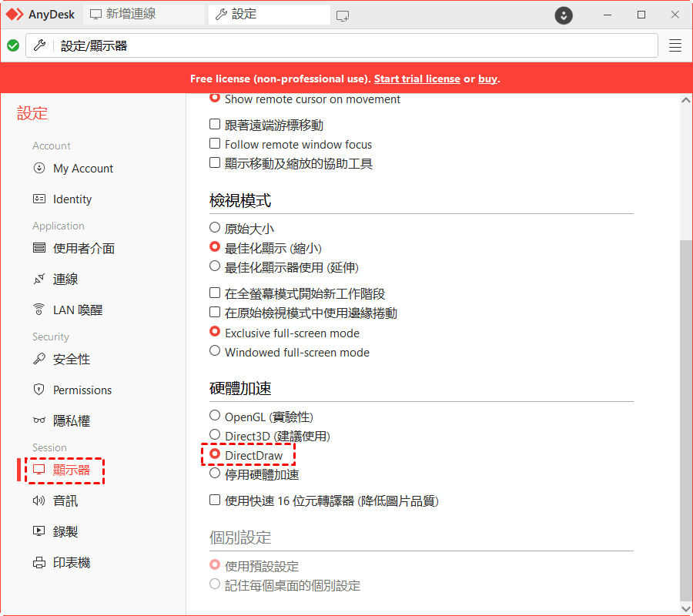The image size is (693, 616).
Task: Click the buy link in banner
Action: pyautogui.click(x=487, y=79)
